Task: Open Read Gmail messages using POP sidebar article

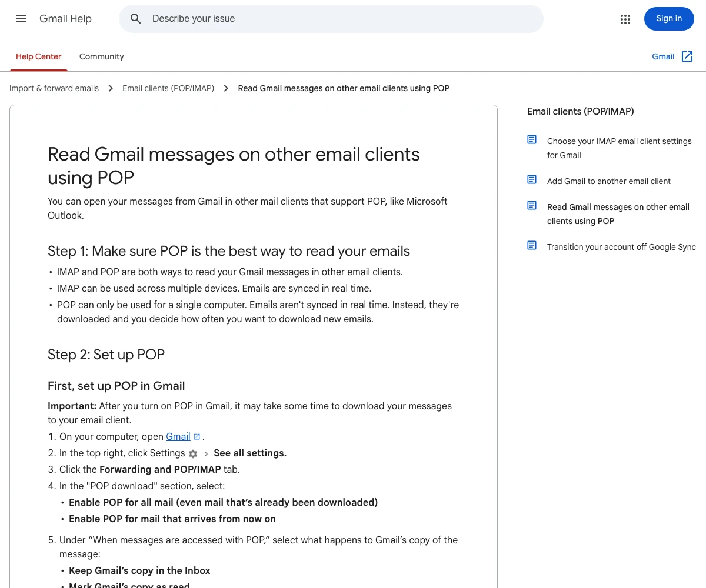Action: click(618, 214)
